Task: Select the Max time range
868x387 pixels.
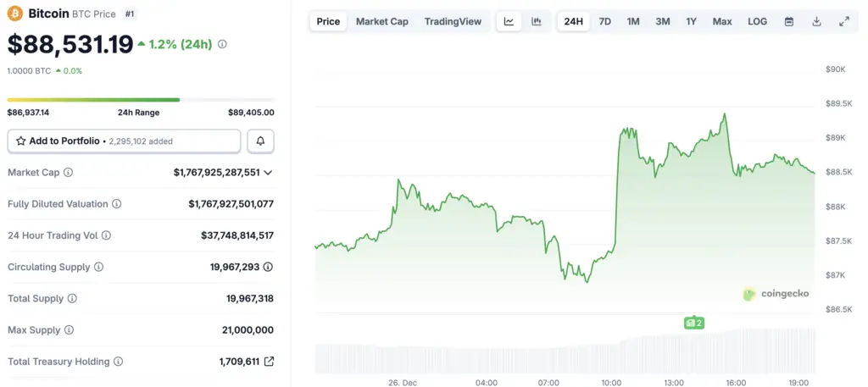Action: click(x=722, y=21)
